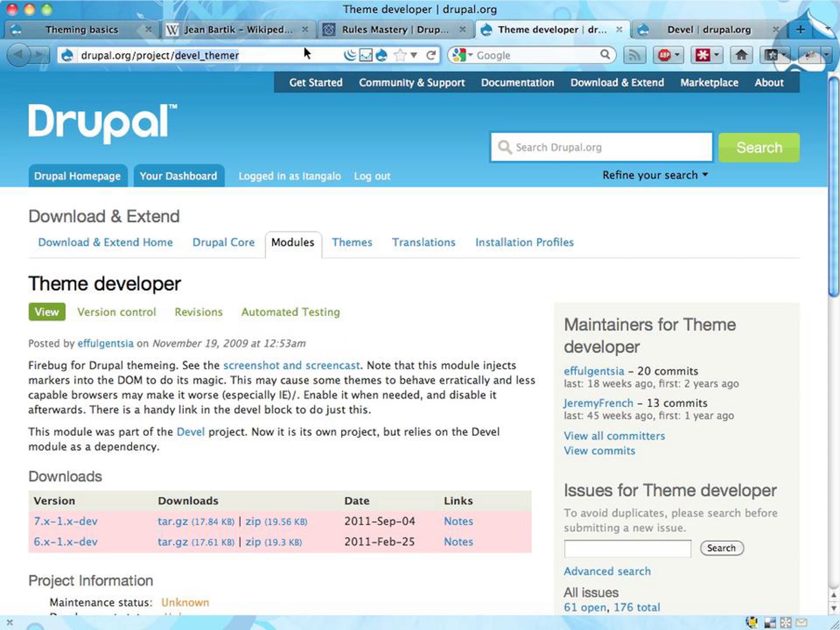Screen dimensions: 840x630
Task: Click the Log out link
Action: tap(372, 176)
